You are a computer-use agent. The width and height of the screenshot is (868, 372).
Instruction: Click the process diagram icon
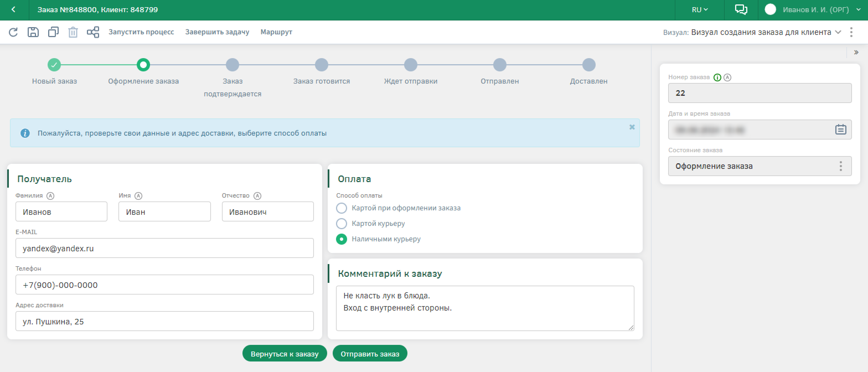[93, 32]
